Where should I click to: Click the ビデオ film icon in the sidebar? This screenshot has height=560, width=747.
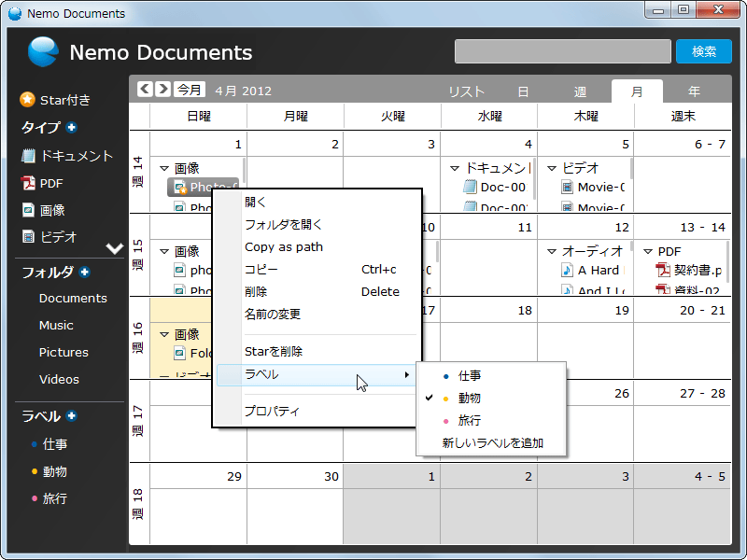pyautogui.click(x=28, y=237)
